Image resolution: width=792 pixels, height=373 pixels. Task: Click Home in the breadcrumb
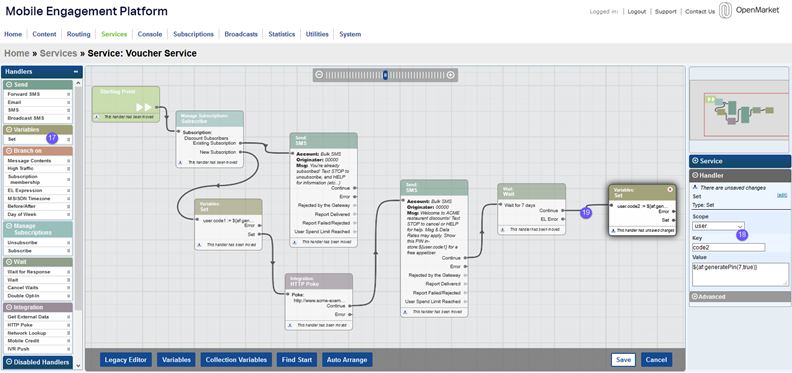[x=17, y=53]
